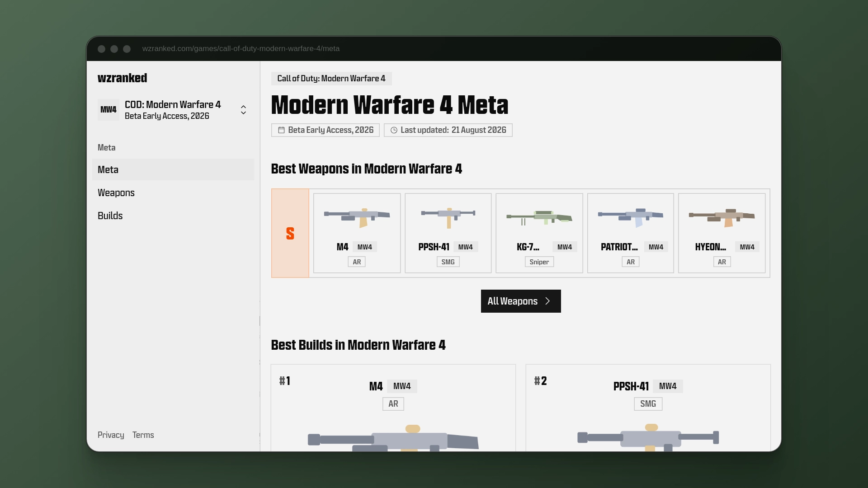This screenshot has height=488, width=868.
Task: Open the Terms link
Action: pyautogui.click(x=143, y=435)
